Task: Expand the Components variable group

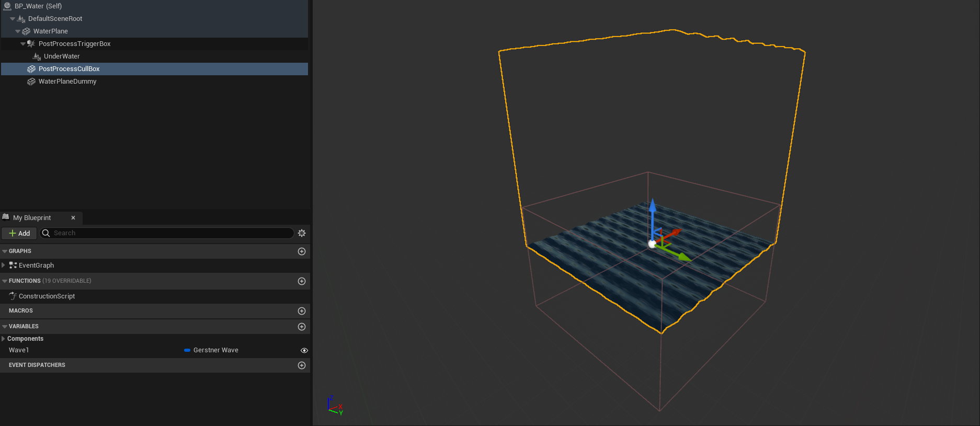Action: [x=4, y=339]
